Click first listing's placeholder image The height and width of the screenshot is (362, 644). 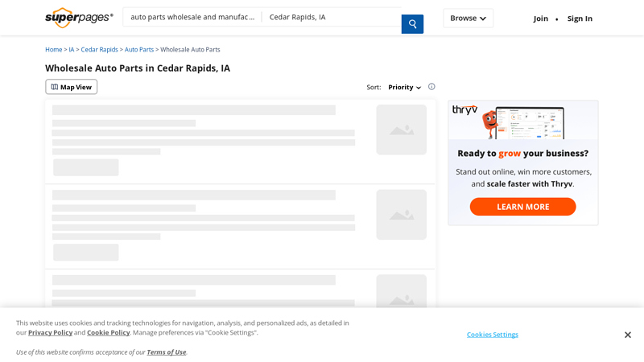pyautogui.click(x=401, y=130)
